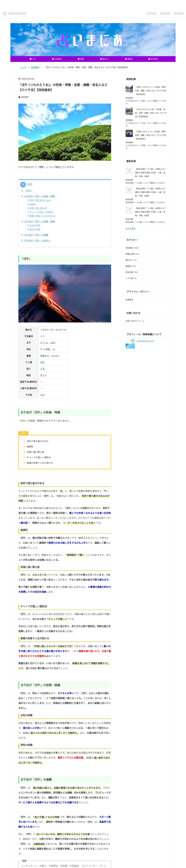The height and width of the screenshot is (868, 186).
Task: Open related article 壬戌 (みずのえいぬ) title
Action: pos(151,113)
